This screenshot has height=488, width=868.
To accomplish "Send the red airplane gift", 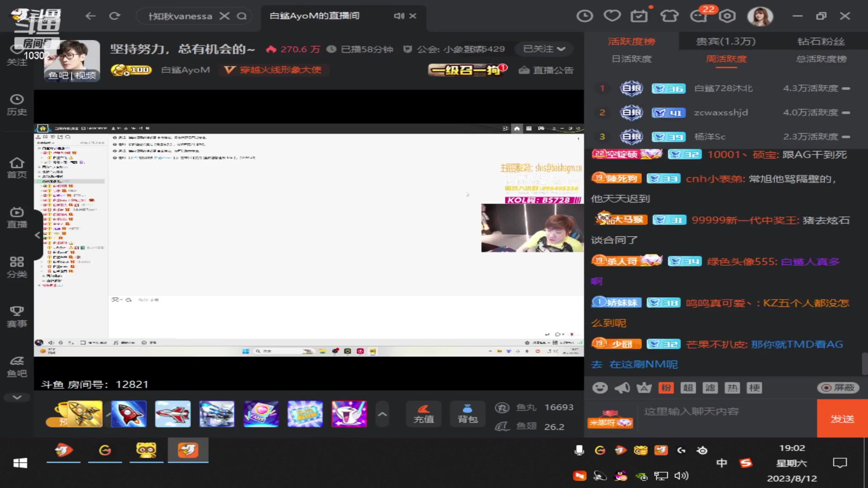I will pos(173,414).
